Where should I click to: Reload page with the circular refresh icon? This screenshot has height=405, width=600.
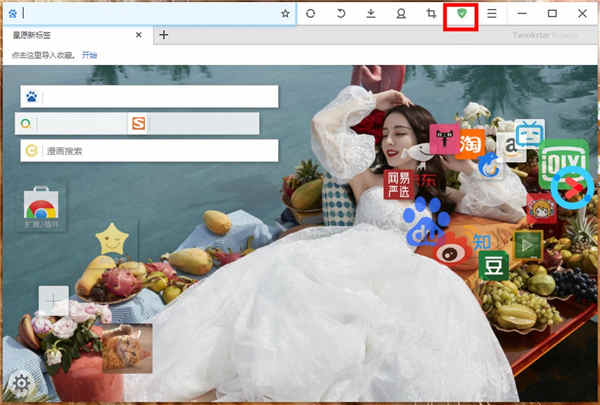pyautogui.click(x=311, y=14)
